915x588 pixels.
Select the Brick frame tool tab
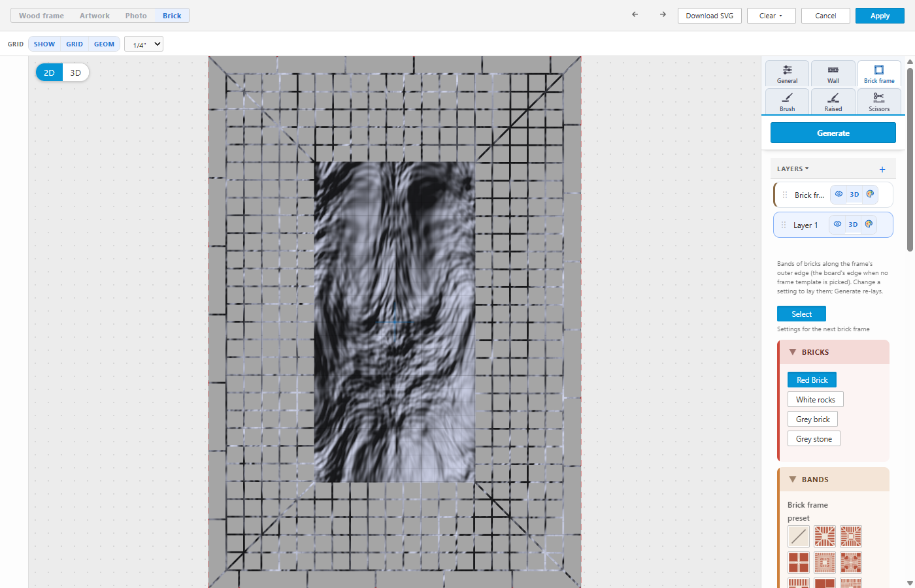[879, 74]
